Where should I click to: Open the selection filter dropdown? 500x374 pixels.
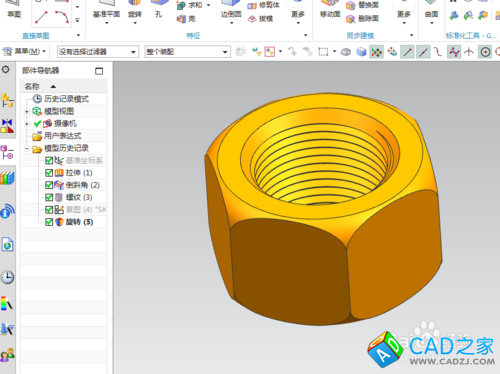pyautogui.click(x=98, y=52)
